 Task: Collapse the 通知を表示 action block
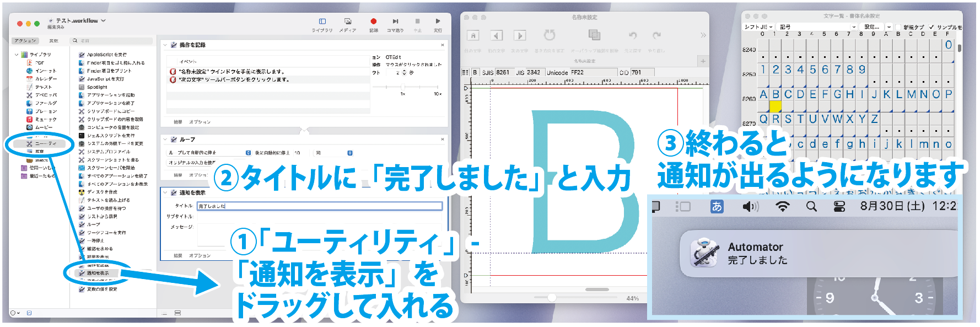click(166, 192)
